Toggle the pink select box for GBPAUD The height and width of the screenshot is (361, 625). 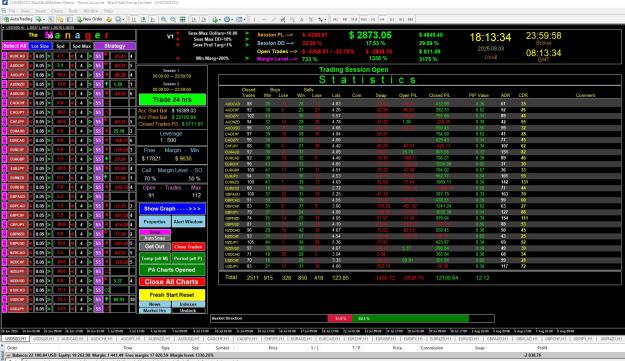tap(4, 196)
